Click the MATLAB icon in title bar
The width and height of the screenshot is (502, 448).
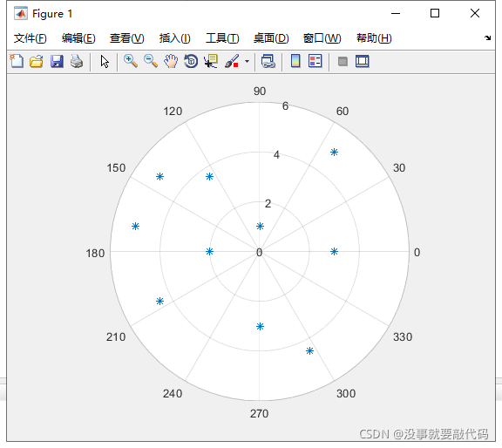[21, 13]
